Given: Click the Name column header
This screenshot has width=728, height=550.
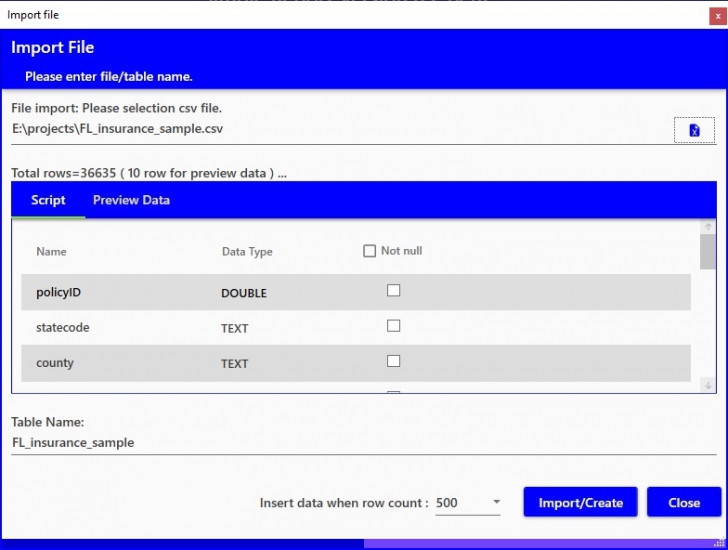Looking at the screenshot, I should 51,252.
